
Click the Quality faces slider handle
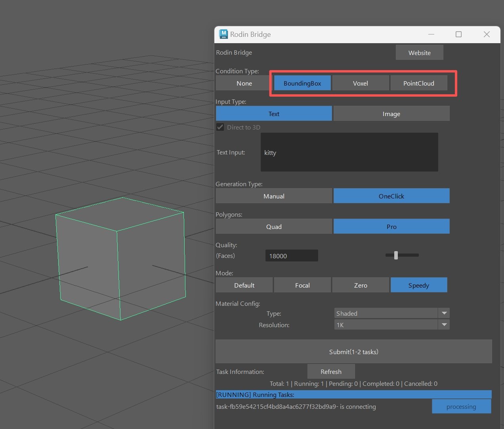(396, 255)
